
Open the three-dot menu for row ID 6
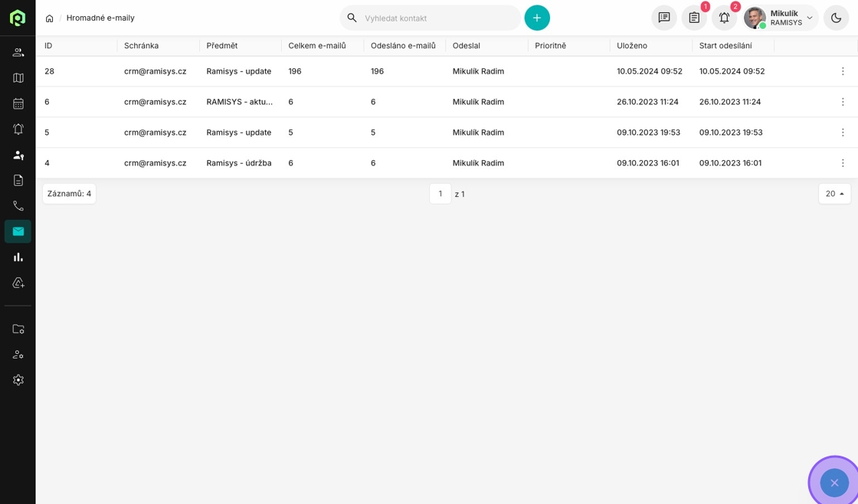[x=843, y=102]
